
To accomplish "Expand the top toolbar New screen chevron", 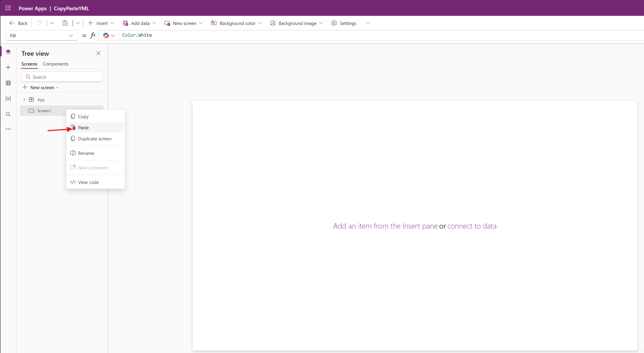I will click(201, 23).
